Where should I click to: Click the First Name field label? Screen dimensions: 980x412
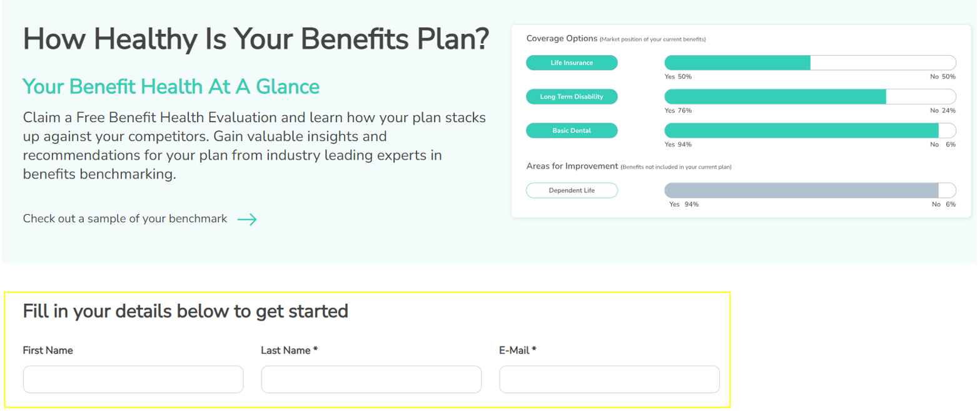click(x=48, y=351)
